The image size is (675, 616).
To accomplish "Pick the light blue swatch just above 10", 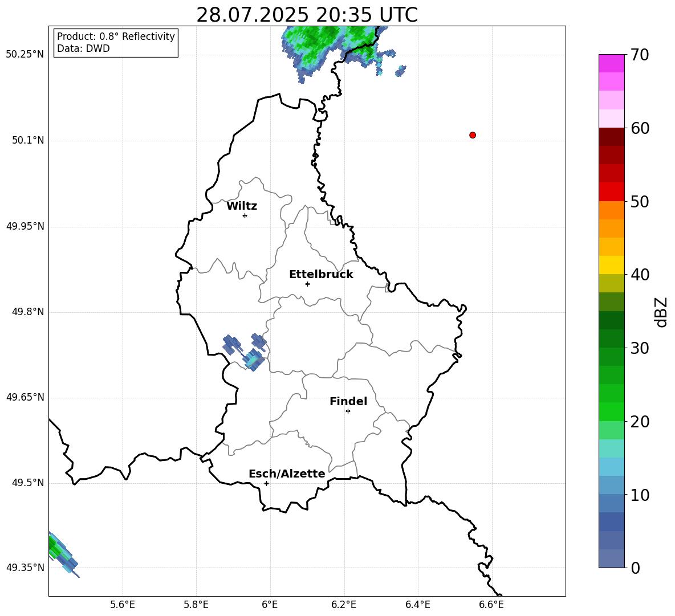I will (x=611, y=486).
